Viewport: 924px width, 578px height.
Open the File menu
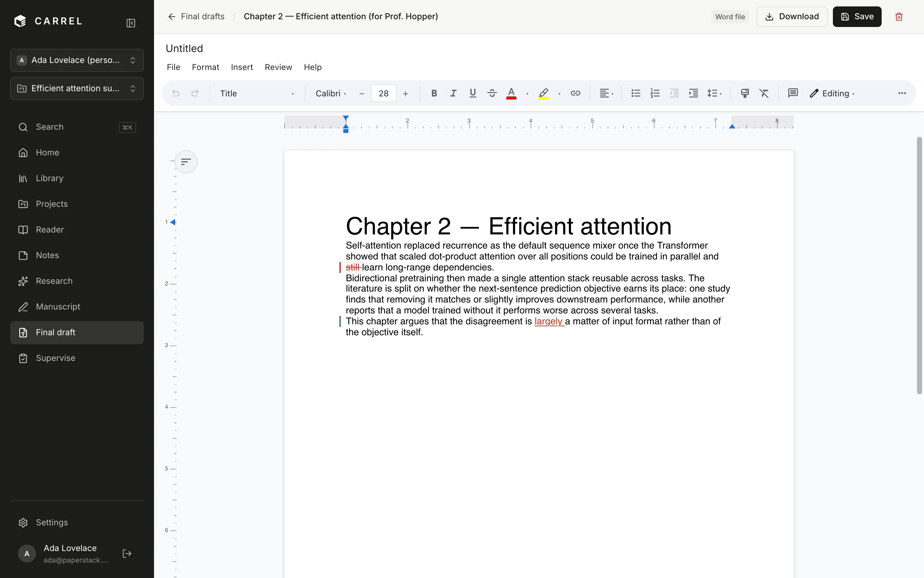(x=173, y=67)
